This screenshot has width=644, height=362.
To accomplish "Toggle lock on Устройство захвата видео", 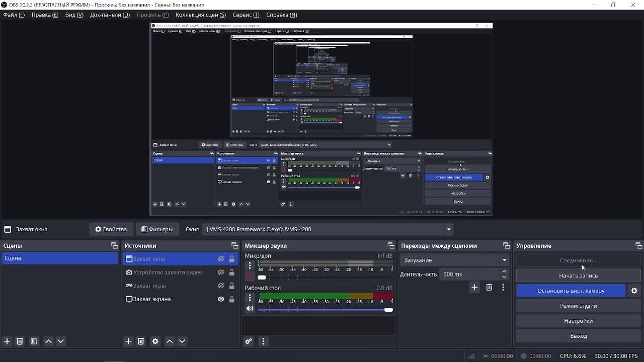I will (232, 273).
